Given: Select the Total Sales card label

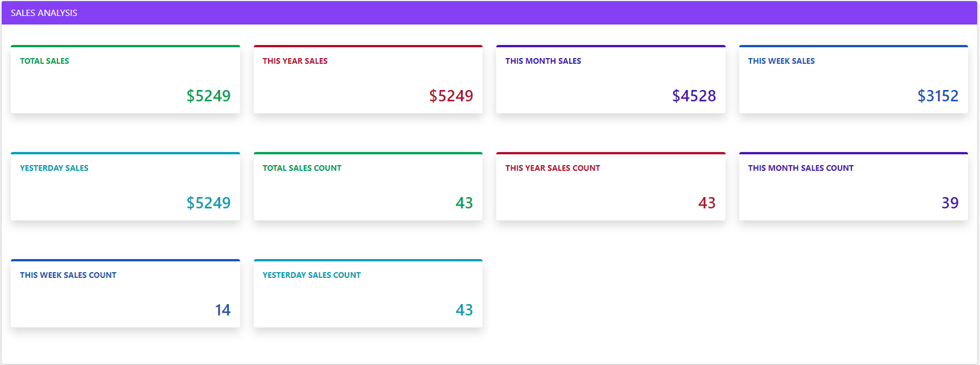Looking at the screenshot, I should pos(44,61).
